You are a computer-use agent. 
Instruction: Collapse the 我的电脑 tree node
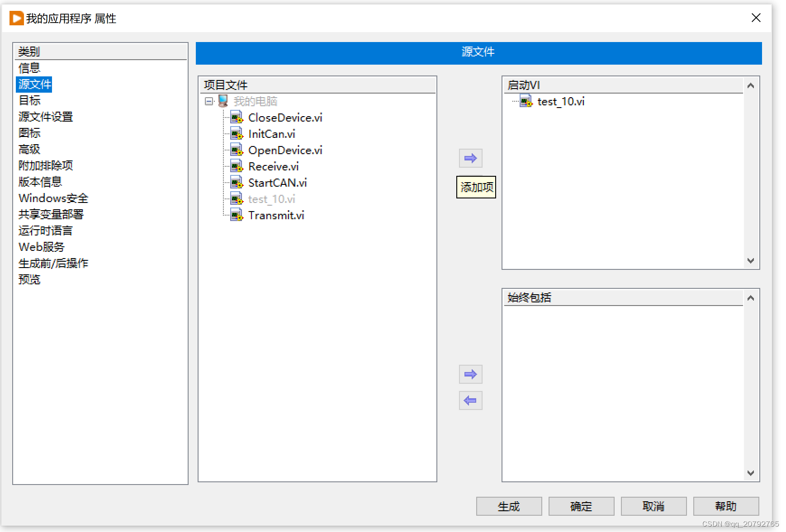209,101
